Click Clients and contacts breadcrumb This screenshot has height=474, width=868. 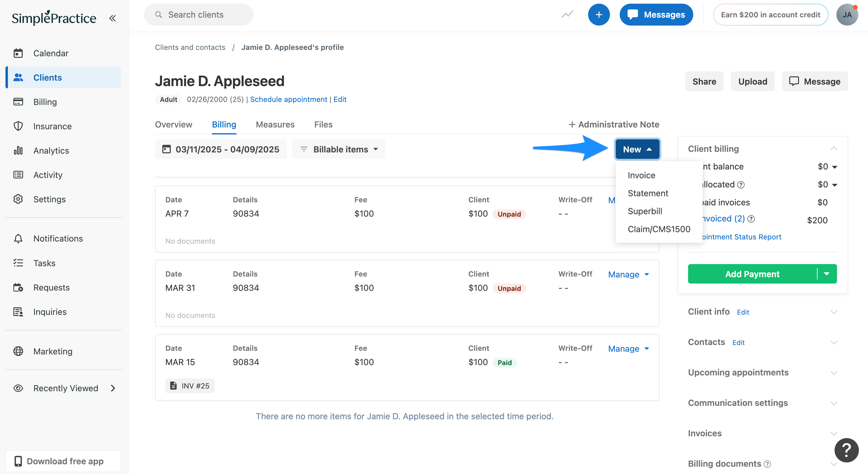coord(190,47)
